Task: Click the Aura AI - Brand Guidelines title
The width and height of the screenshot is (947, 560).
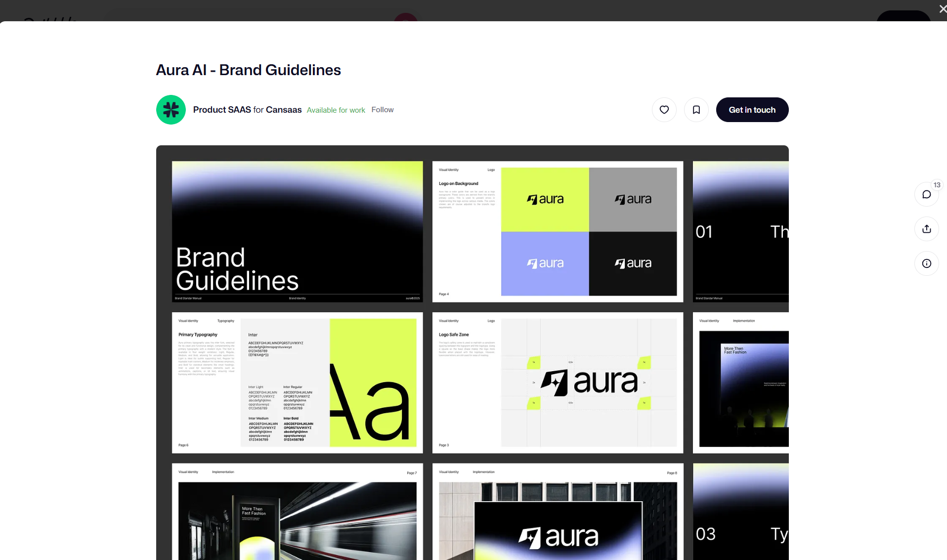Action: tap(248, 70)
